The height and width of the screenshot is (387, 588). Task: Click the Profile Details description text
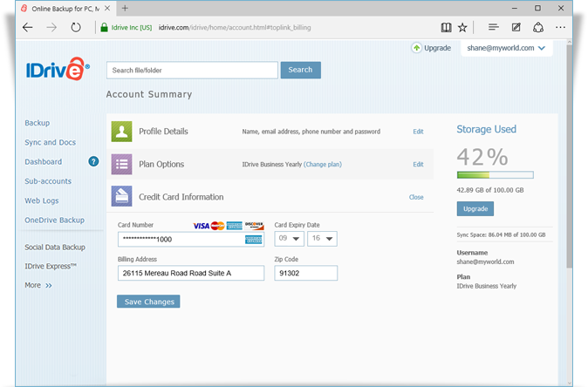[x=311, y=132]
